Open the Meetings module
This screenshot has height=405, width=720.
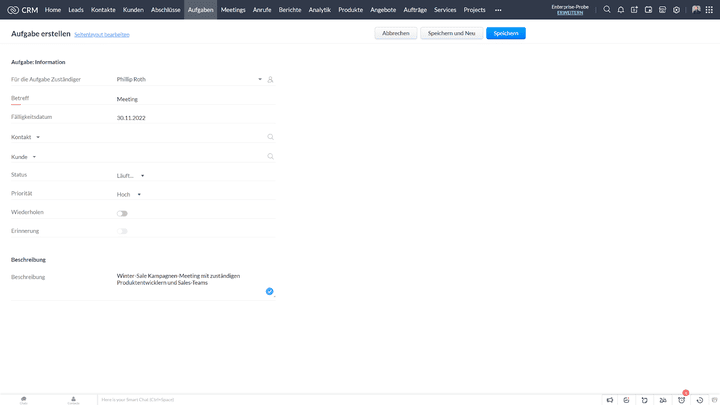(x=233, y=10)
